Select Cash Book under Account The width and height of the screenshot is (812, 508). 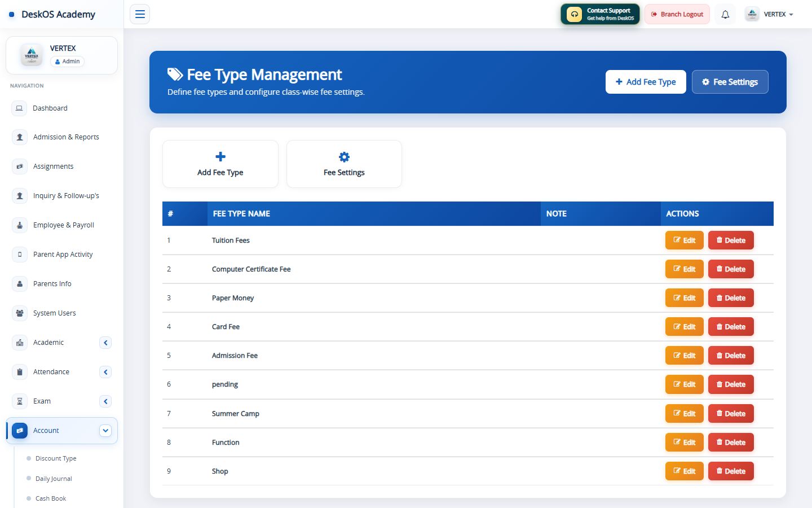coord(51,498)
